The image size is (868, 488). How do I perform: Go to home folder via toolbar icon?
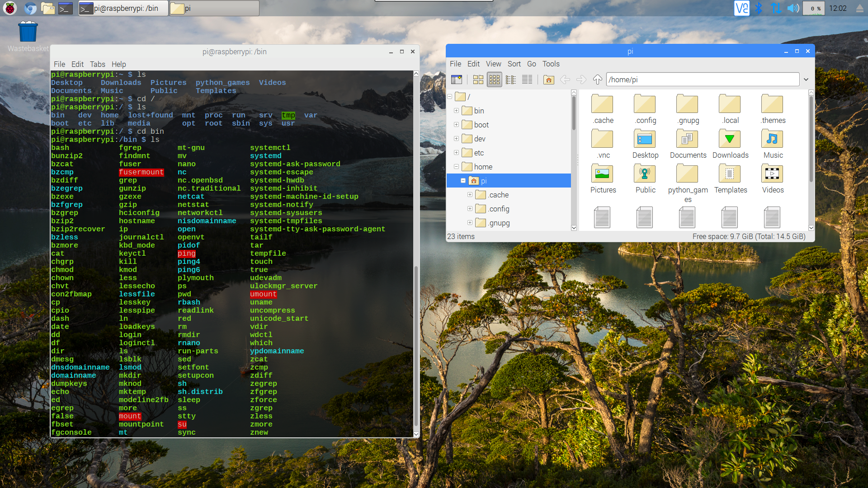pos(548,80)
